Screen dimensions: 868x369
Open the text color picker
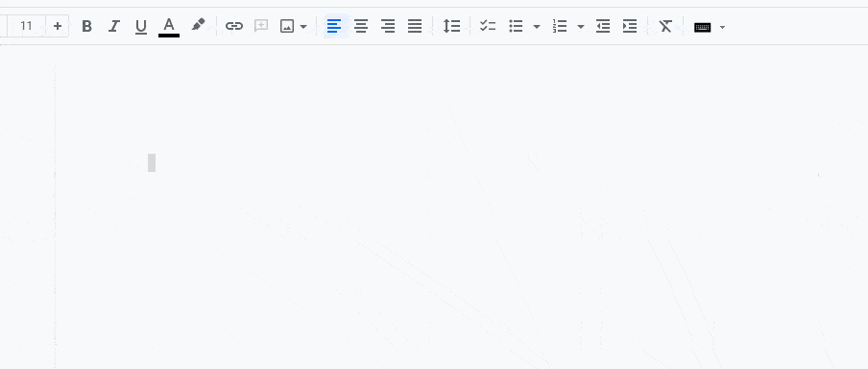[169, 27]
